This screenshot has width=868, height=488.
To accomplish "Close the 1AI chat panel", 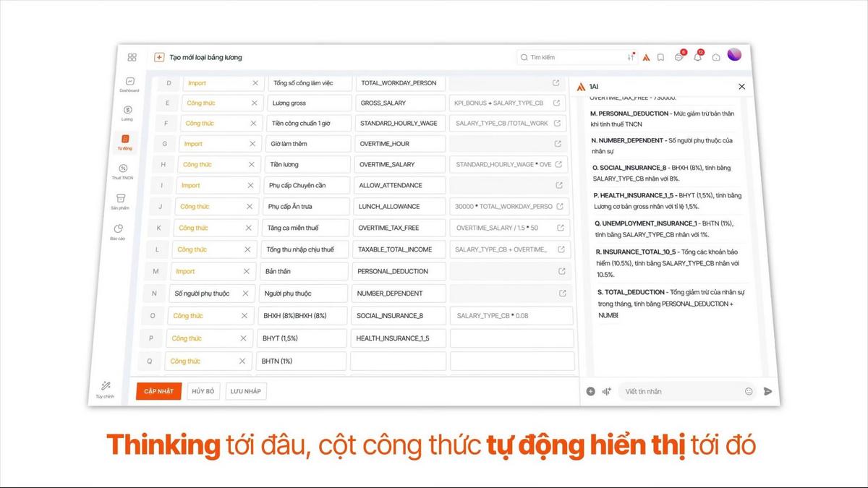I will (741, 87).
